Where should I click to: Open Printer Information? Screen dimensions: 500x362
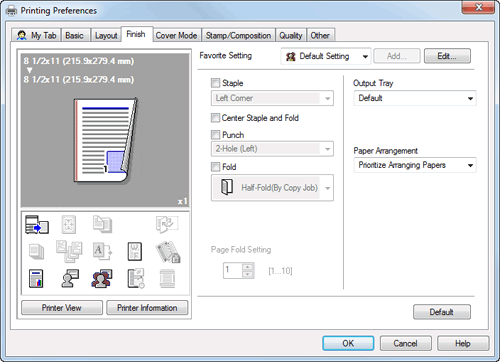(x=147, y=308)
